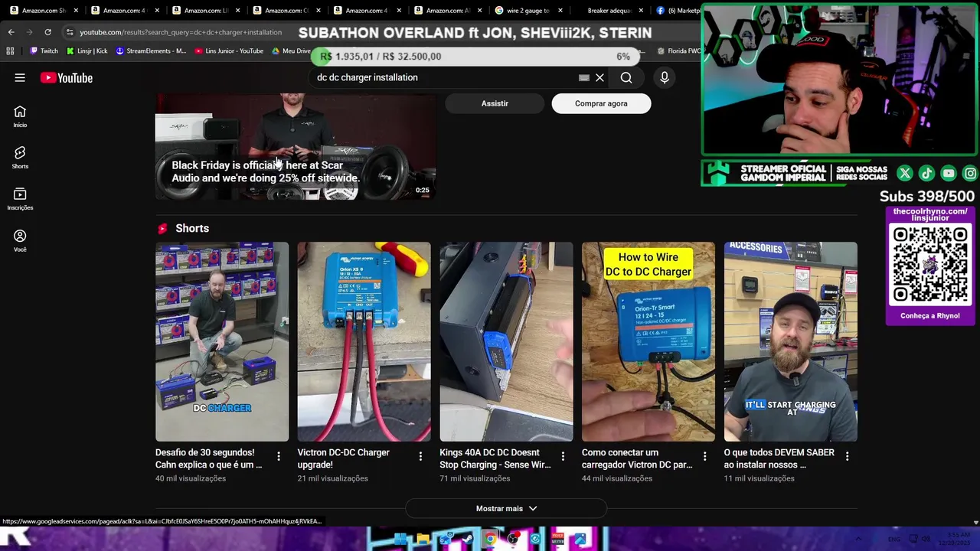Screen dimensions: 980x551
Task: Open the YouTube guide hamburger menu
Action: click(x=20, y=77)
